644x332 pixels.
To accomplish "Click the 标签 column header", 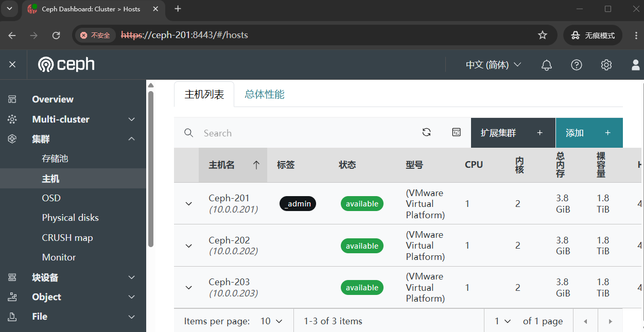I will pyautogui.click(x=286, y=165).
